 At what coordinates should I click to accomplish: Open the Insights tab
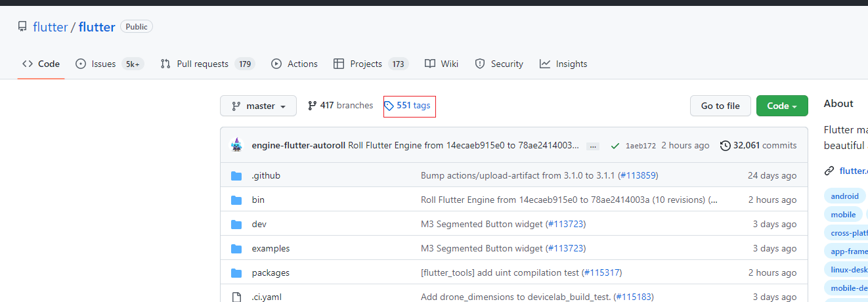pyautogui.click(x=563, y=64)
